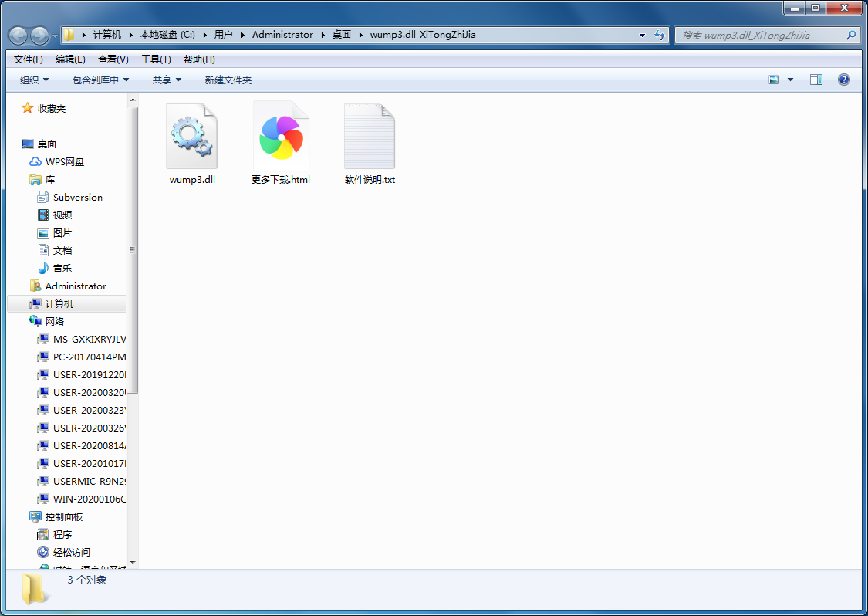Open the 组织 dropdown menu
Screen dimensions: 868x616
pyautogui.click(x=34, y=80)
